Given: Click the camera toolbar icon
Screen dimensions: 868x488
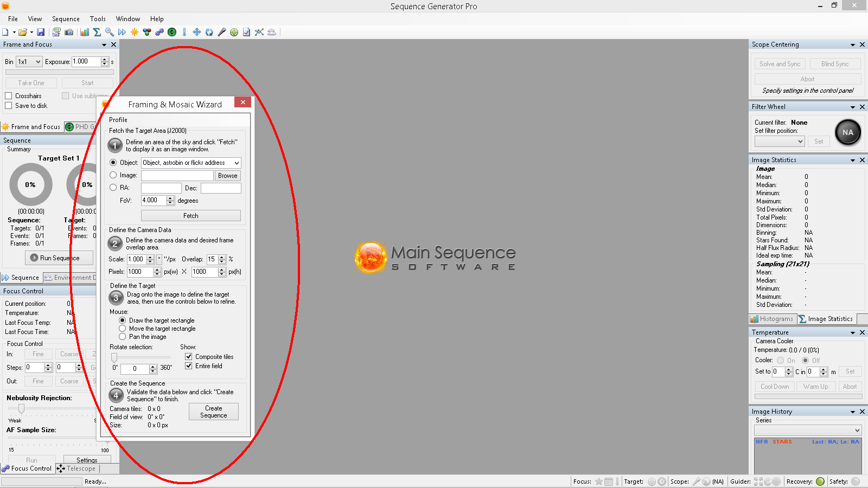Looking at the screenshot, I should (69, 33).
